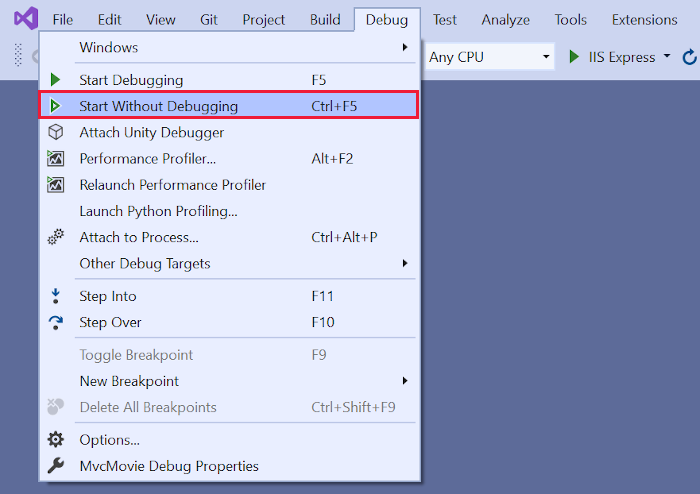The image size is (700, 494).
Task: Click the green Start Debugging play icon
Action: (x=56, y=80)
